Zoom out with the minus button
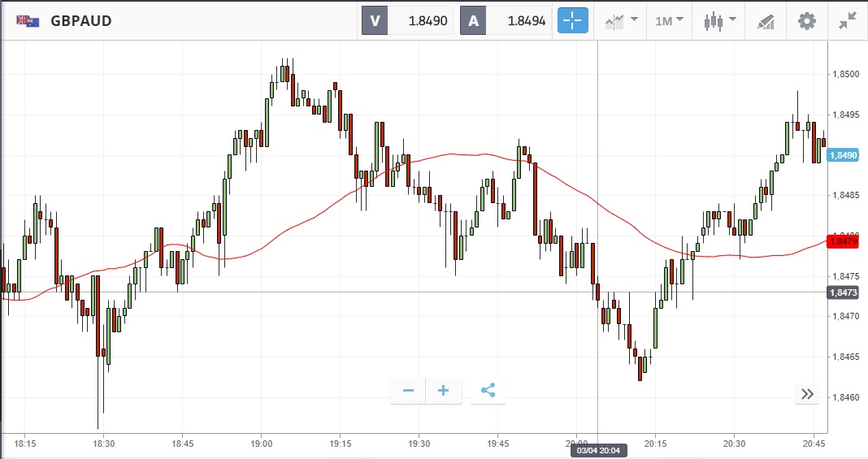The image size is (868, 459). coord(408,391)
